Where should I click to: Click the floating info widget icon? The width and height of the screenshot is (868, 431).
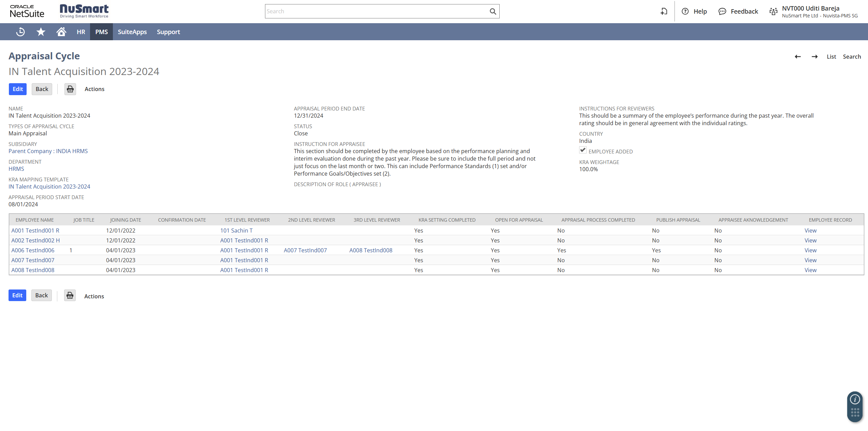point(855,399)
